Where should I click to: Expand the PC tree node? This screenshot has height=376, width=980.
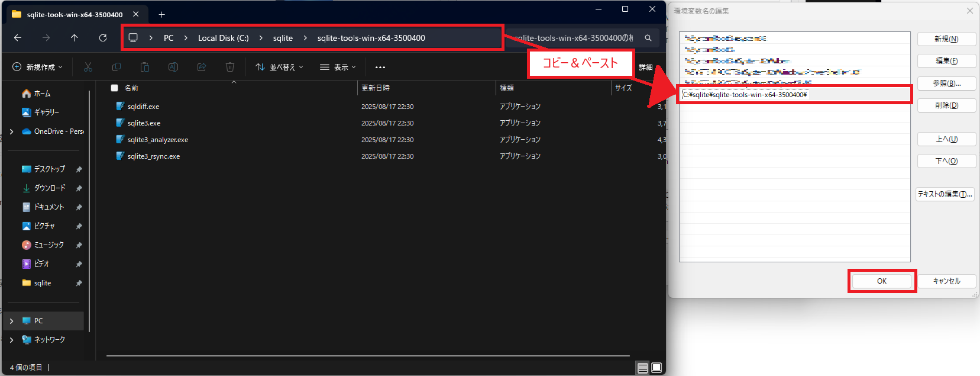pyautogui.click(x=11, y=321)
